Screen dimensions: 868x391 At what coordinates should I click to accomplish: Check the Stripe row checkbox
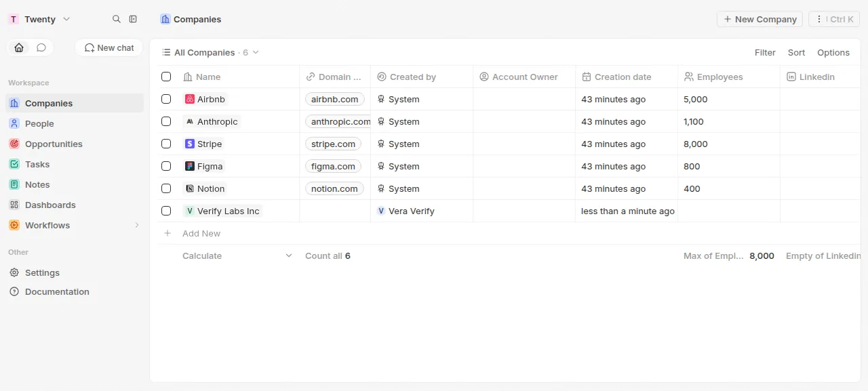click(166, 144)
